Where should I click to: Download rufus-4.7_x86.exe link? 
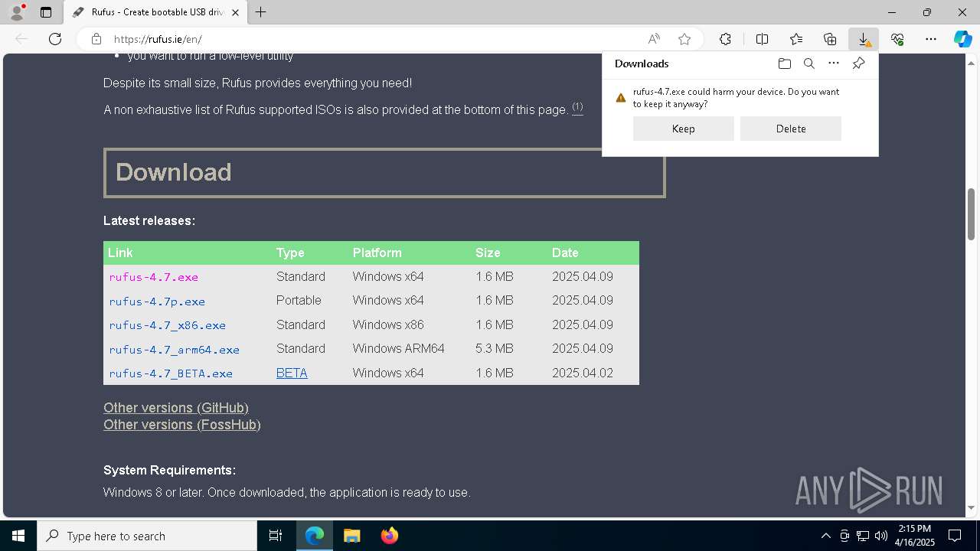pyautogui.click(x=168, y=325)
